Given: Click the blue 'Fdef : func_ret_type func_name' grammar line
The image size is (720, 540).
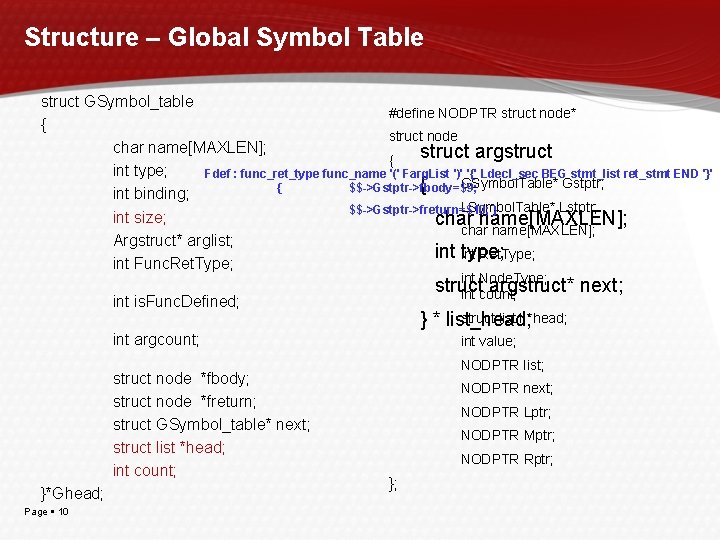Looking at the screenshot, I should pyautogui.click(x=458, y=174).
